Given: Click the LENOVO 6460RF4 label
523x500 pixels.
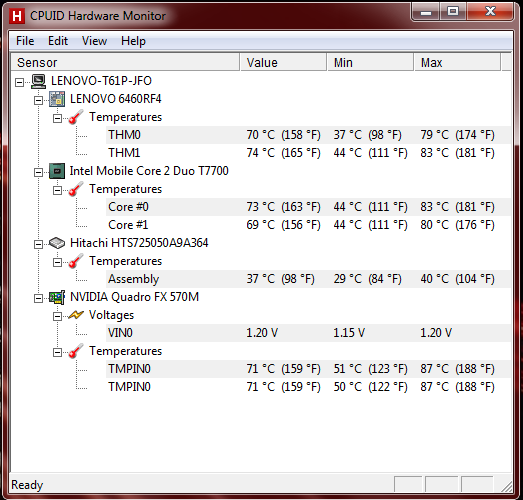Looking at the screenshot, I should point(116,99).
